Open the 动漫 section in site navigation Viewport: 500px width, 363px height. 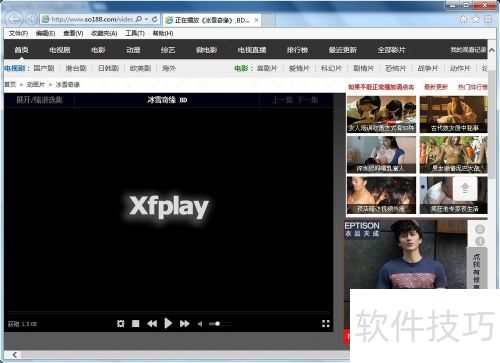133,50
